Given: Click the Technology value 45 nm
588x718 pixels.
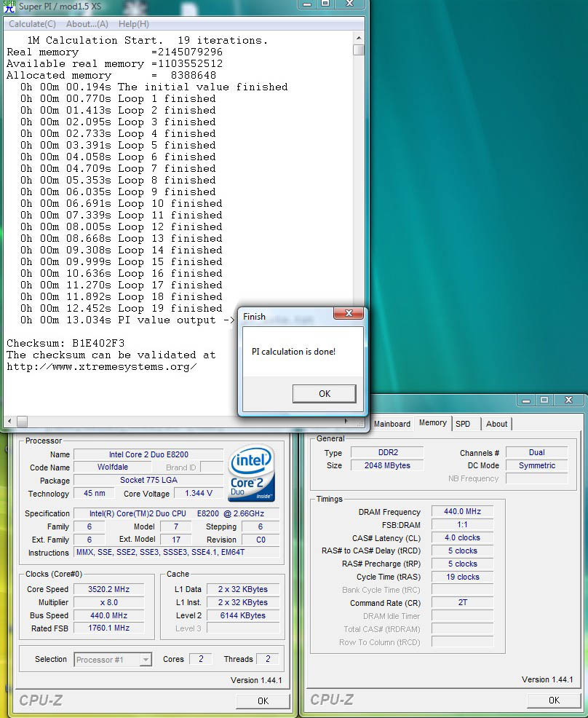Looking at the screenshot, I should pyautogui.click(x=95, y=493).
